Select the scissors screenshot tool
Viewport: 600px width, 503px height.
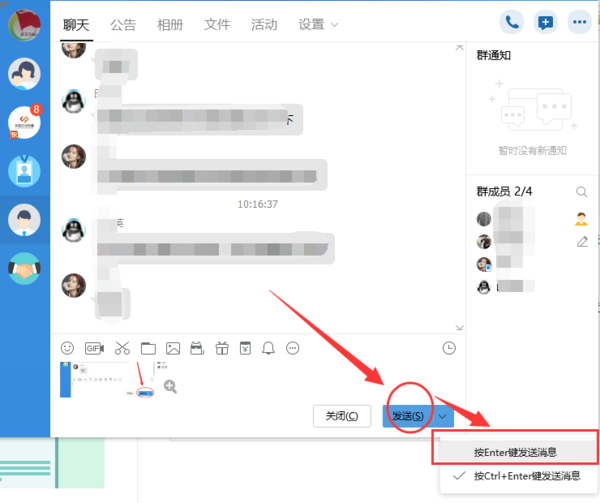[122, 348]
